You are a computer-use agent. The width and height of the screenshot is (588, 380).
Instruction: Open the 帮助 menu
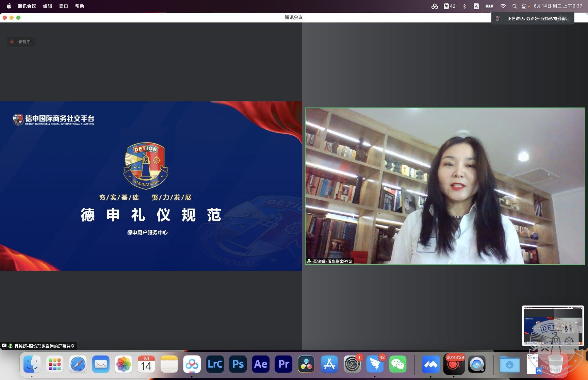[80, 6]
